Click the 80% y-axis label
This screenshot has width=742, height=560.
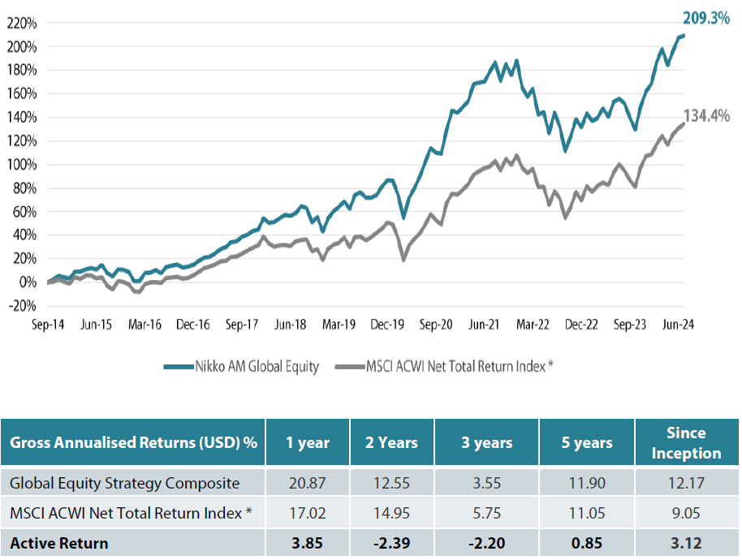pos(24,188)
